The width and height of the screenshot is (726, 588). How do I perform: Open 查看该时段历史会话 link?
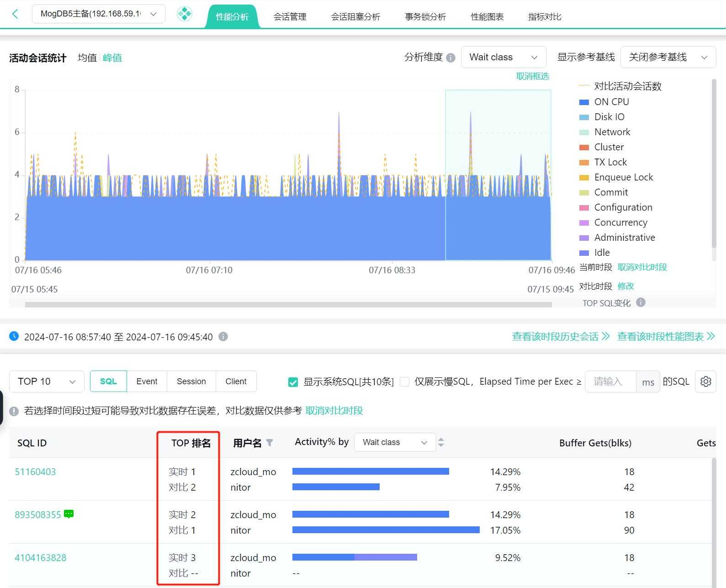click(x=561, y=337)
